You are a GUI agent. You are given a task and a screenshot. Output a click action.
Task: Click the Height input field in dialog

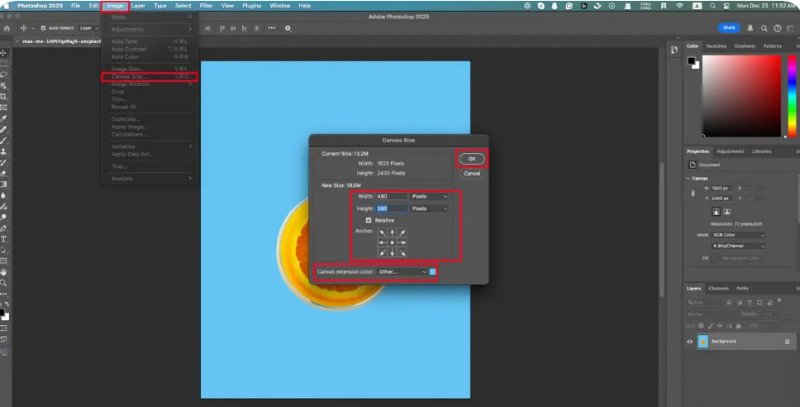click(392, 209)
